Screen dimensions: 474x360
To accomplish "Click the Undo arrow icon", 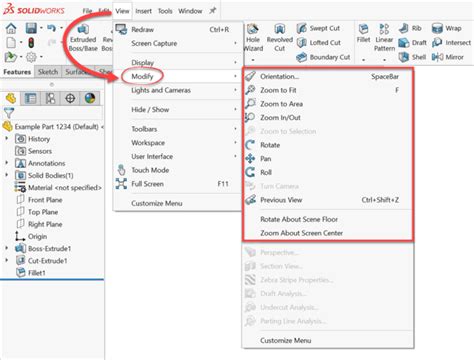I will click(51, 28).
